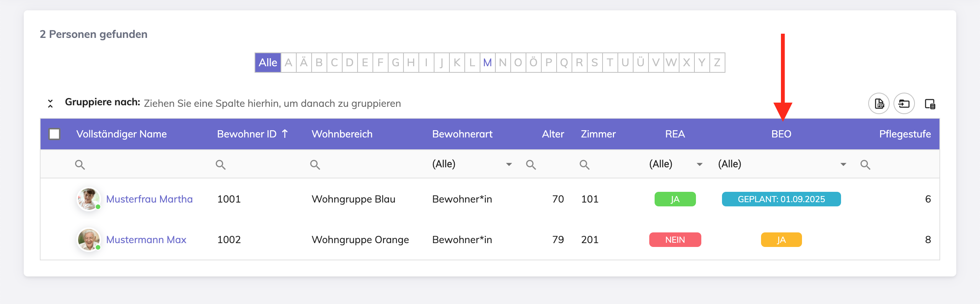The height and width of the screenshot is (304, 980).
Task: Select the Alle letter filter tab
Action: [x=268, y=62]
